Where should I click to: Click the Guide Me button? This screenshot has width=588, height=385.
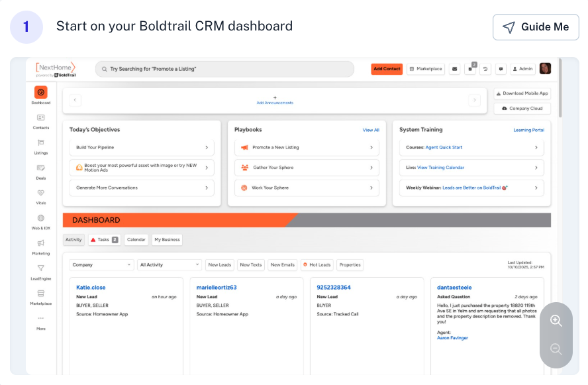536,27
